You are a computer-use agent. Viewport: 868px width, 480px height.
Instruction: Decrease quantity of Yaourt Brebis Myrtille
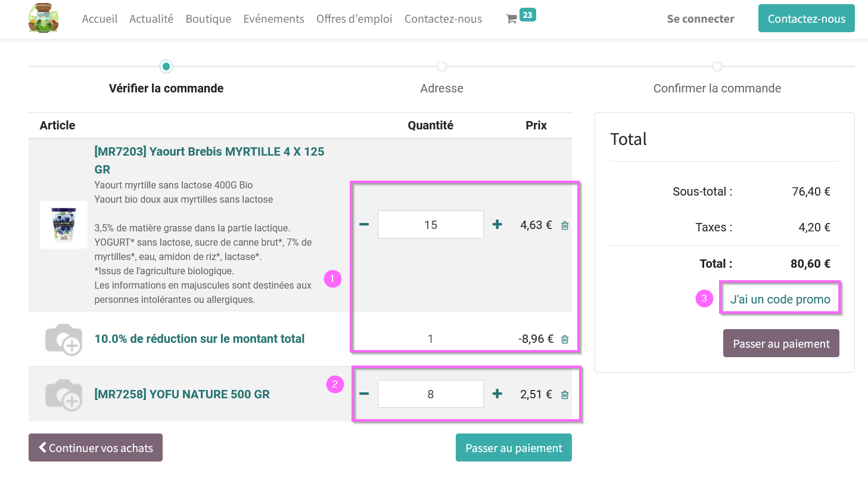[364, 225]
